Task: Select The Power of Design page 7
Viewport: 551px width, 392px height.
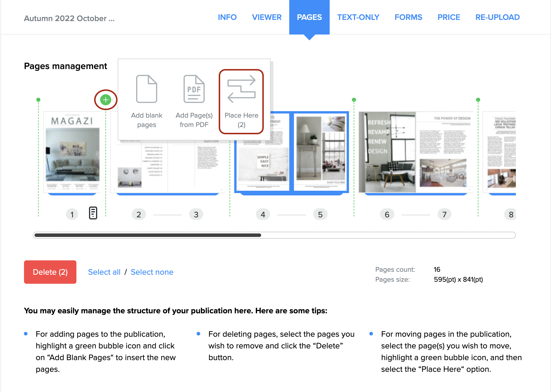Action: pos(444,152)
